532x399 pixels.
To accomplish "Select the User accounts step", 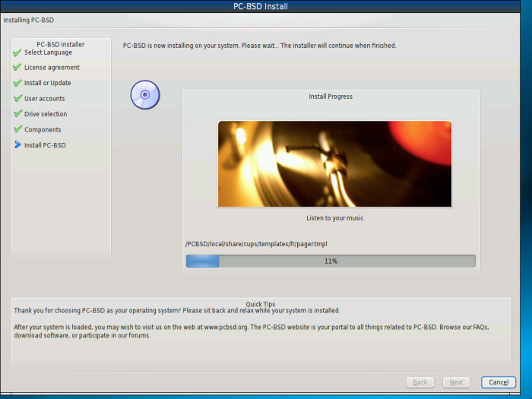I will coord(44,98).
